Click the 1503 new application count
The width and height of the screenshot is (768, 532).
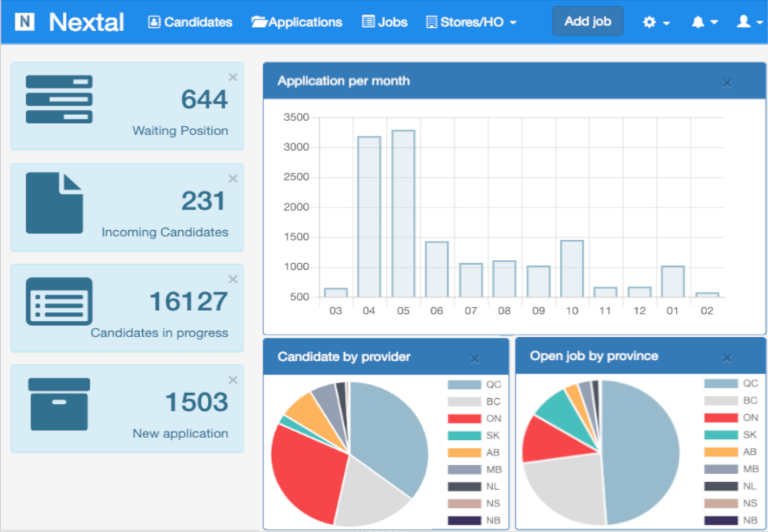(x=197, y=402)
